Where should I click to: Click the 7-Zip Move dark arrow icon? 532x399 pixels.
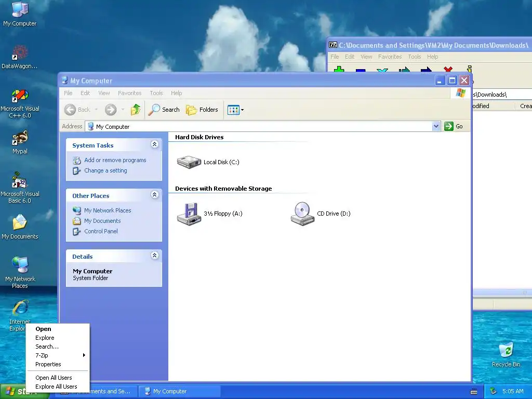426,70
